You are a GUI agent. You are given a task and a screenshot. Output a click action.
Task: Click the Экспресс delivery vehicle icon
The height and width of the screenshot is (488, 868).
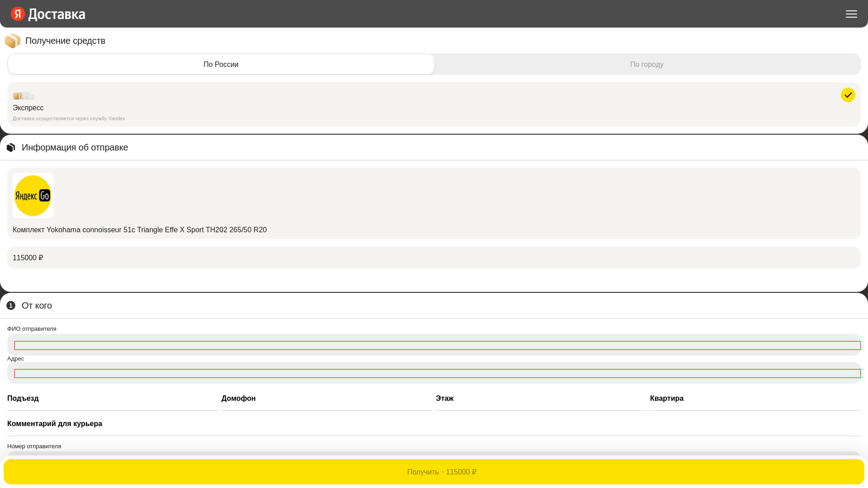[x=24, y=95]
